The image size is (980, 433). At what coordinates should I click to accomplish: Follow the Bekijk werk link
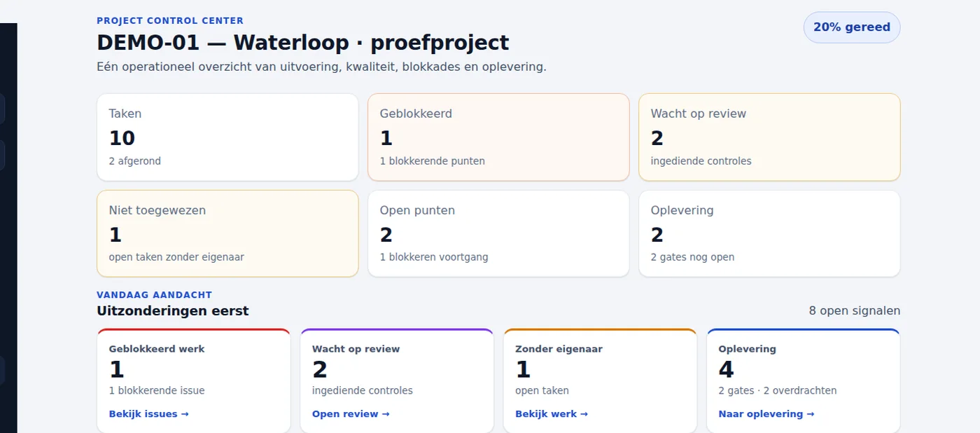coord(552,414)
